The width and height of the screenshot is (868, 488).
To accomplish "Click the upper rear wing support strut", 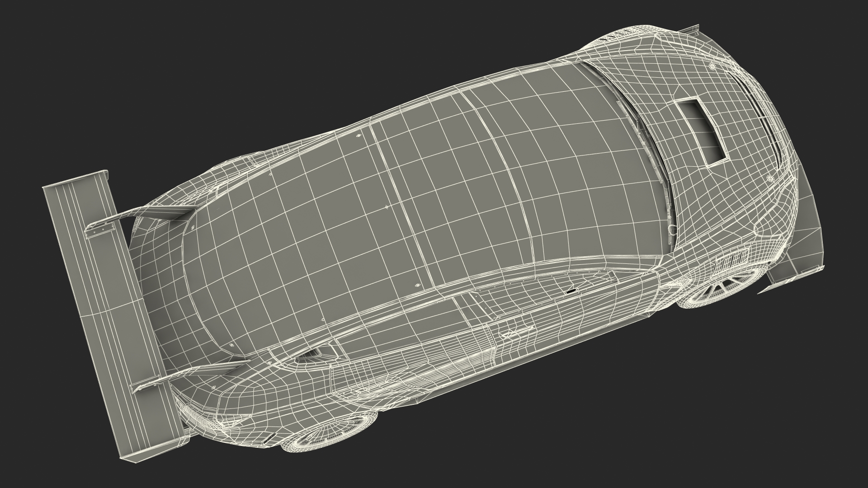I will point(160,212).
